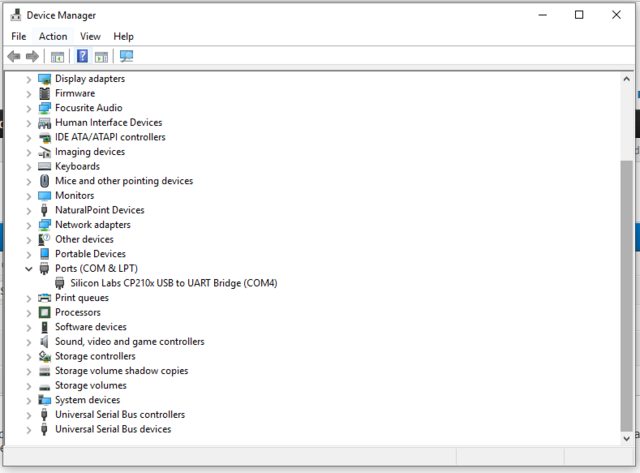Image resolution: width=640 pixels, height=473 pixels.
Task: Click the Firmware chip icon
Action: tap(44, 93)
